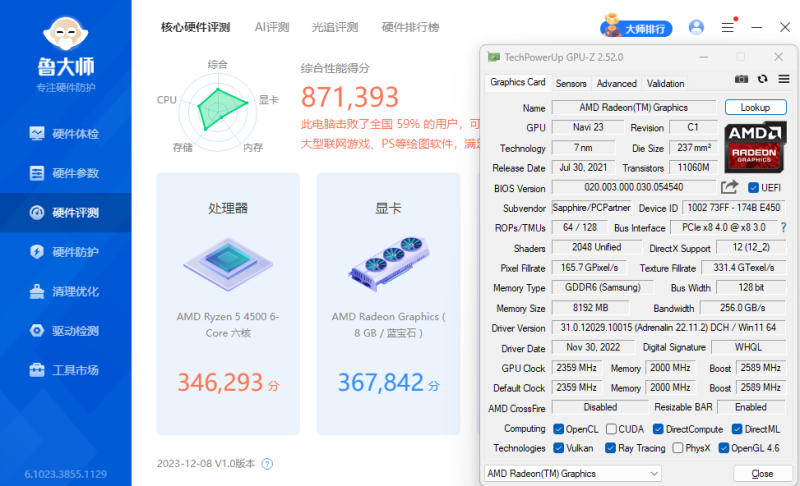Open 工具市场 in the sidebar
The height and width of the screenshot is (486, 800).
(65, 370)
